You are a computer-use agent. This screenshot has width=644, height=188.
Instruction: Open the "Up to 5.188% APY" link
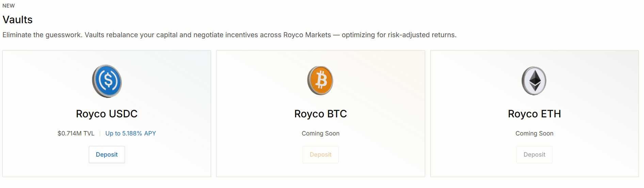(x=130, y=133)
